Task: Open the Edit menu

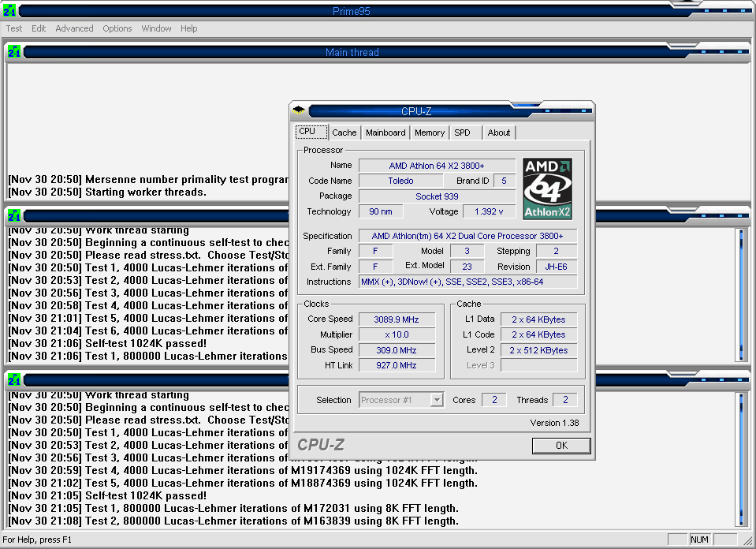Action: (x=39, y=28)
